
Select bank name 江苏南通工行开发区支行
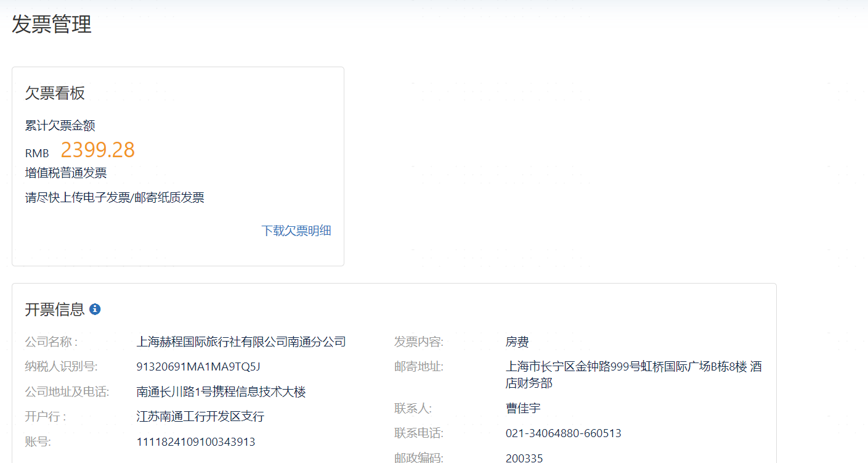[x=200, y=416]
